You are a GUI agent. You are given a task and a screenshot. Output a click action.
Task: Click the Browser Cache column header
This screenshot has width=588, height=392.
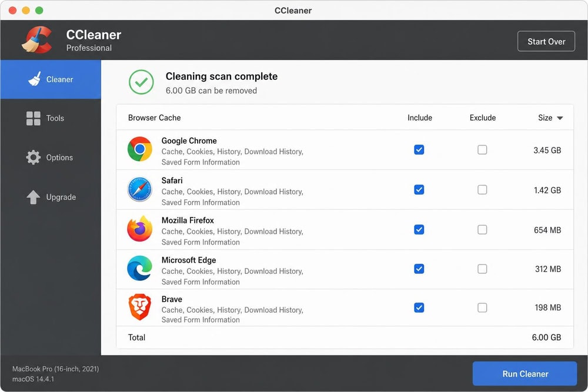pos(155,118)
